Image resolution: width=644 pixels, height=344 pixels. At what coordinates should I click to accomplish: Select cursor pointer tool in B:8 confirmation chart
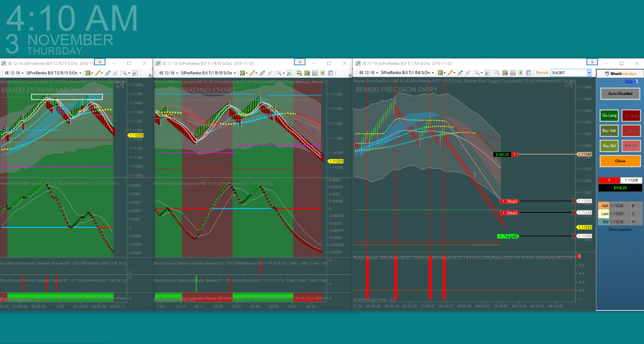tap(125, 73)
